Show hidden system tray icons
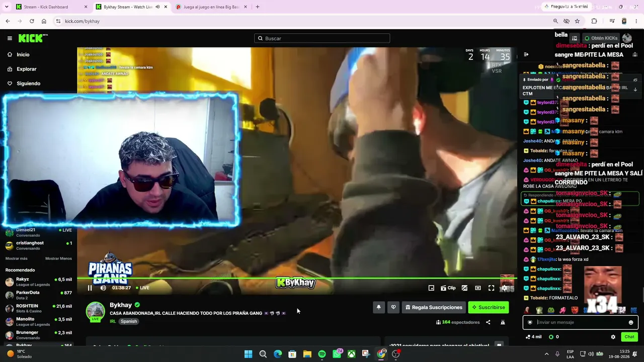 pyautogui.click(x=546, y=354)
